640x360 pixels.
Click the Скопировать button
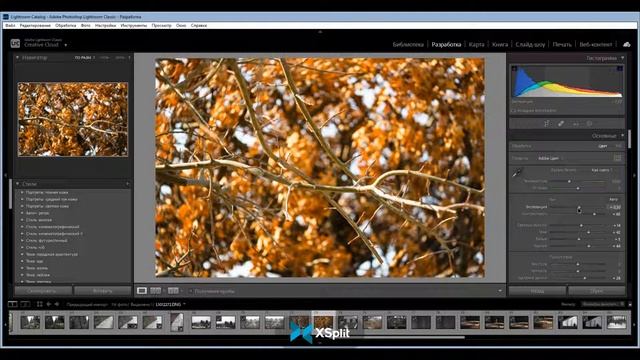pos(43,291)
